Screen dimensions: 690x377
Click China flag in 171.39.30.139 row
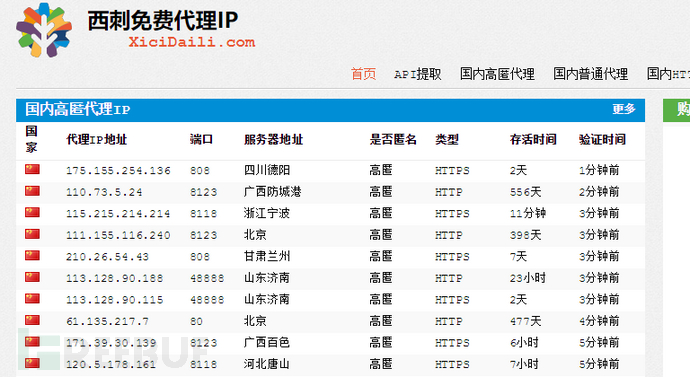(32, 341)
